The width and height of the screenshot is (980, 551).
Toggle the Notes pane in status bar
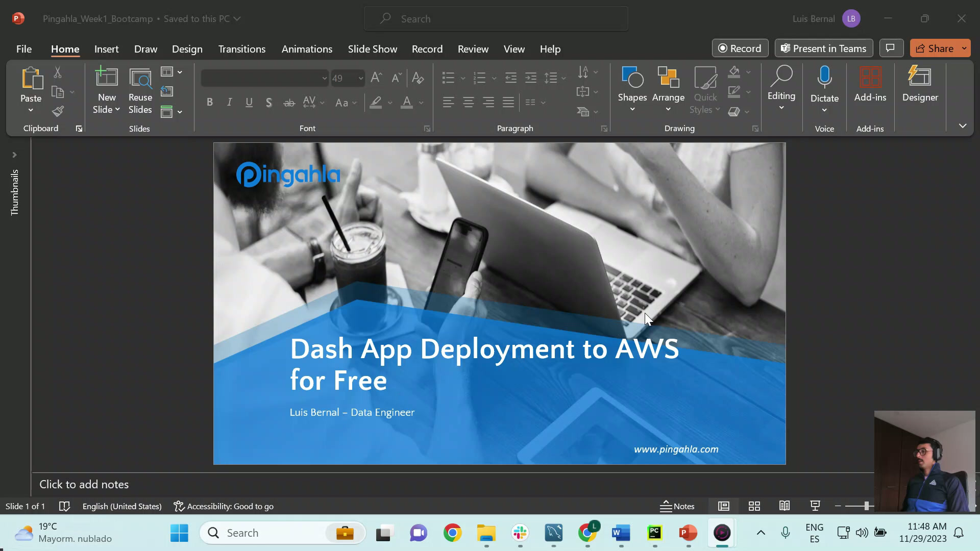[x=677, y=506]
